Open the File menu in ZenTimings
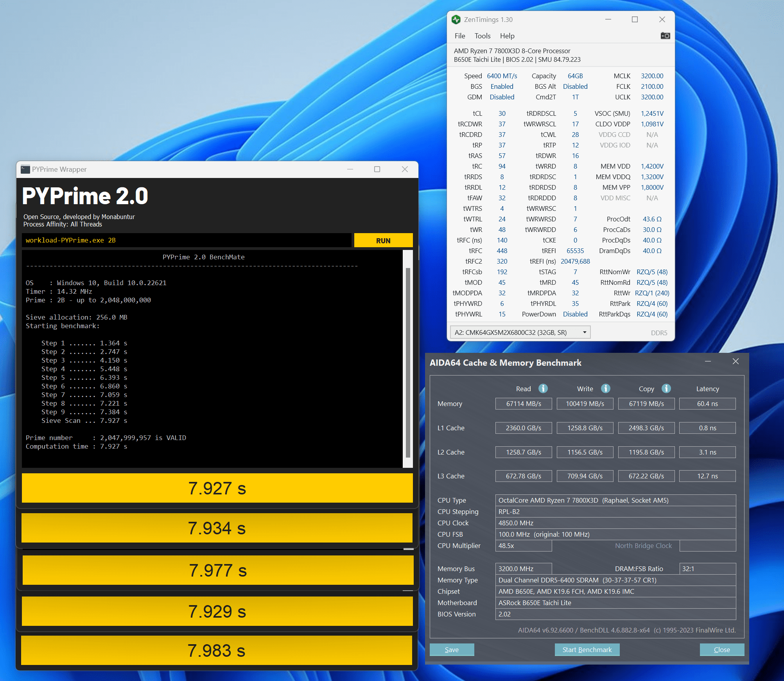Viewport: 784px width, 681px height. (460, 36)
